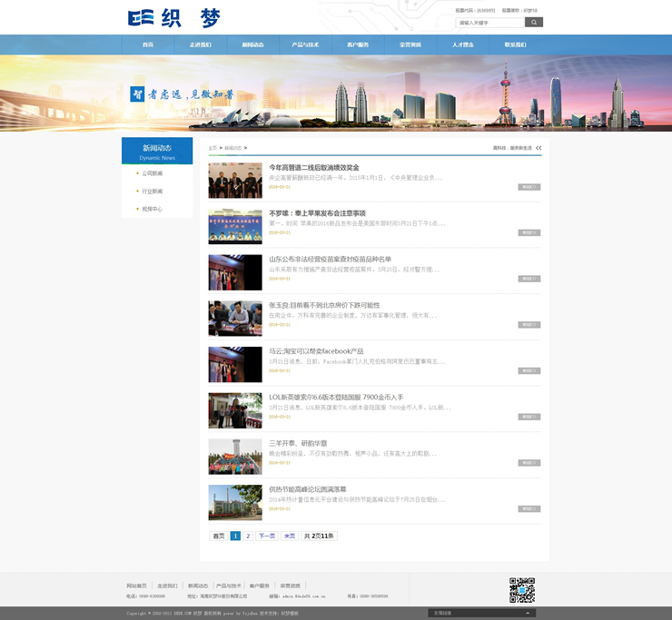This screenshot has height=620, width=672.
Task: Click the detail button for 供热节能高峰论坛 article
Action: pyautogui.click(x=529, y=508)
